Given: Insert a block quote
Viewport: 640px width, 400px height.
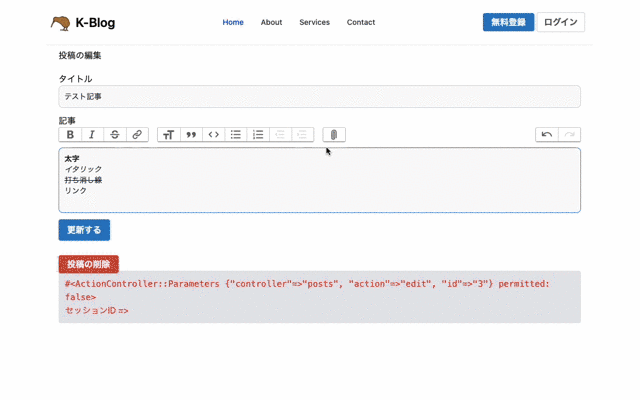Looking at the screenshot, I should click(x=191, y=135).
